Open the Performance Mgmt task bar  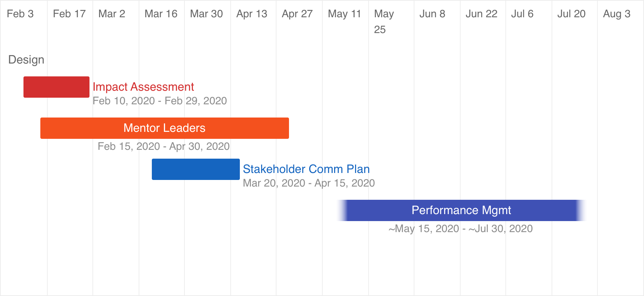[461, 210]
